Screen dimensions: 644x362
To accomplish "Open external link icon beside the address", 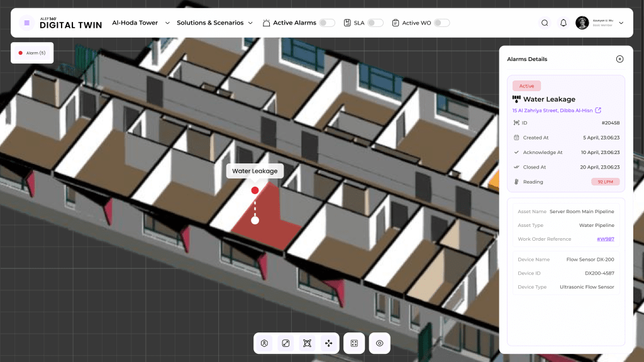I will (598, 111).
